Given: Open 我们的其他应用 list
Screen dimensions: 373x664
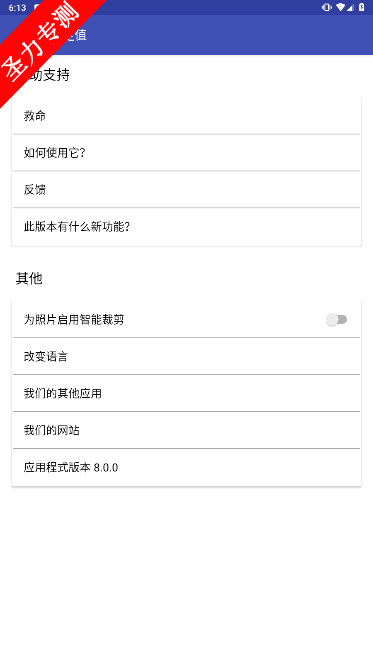Looking at the screenshot, I should 186,393.
